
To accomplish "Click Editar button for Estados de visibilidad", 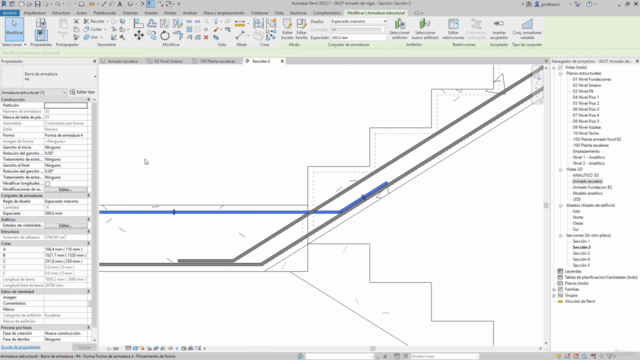I will tap(65, 226).
